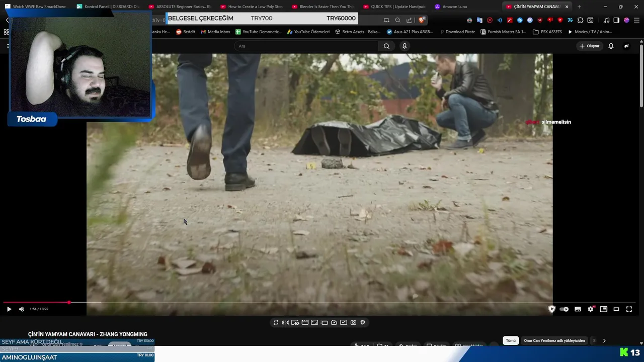The width and height of the screenshot is (644, 362).
Task: Expand PSX ASSETS bookmark folder
Action: coord(547,32)
